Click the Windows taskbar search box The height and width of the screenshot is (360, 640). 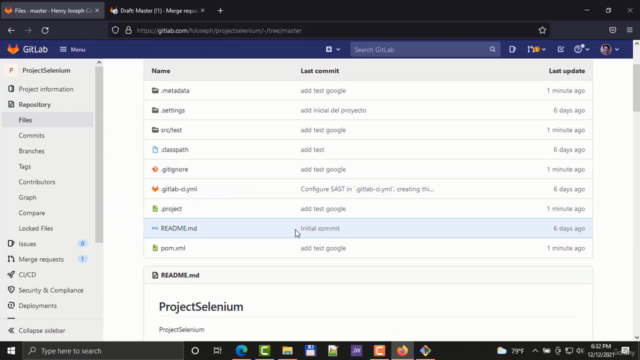pos(103,351)
